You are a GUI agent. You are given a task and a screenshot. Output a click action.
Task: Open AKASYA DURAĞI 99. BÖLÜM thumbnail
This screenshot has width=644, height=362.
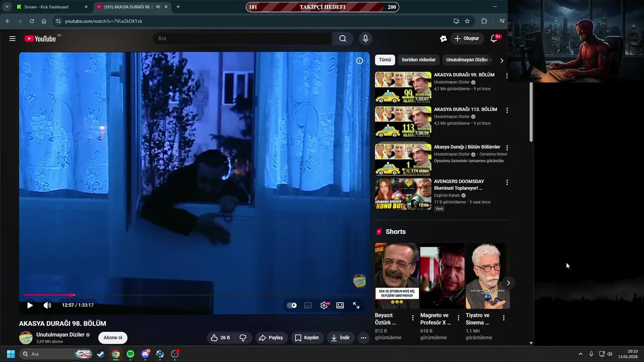click(x=403, y=87)
